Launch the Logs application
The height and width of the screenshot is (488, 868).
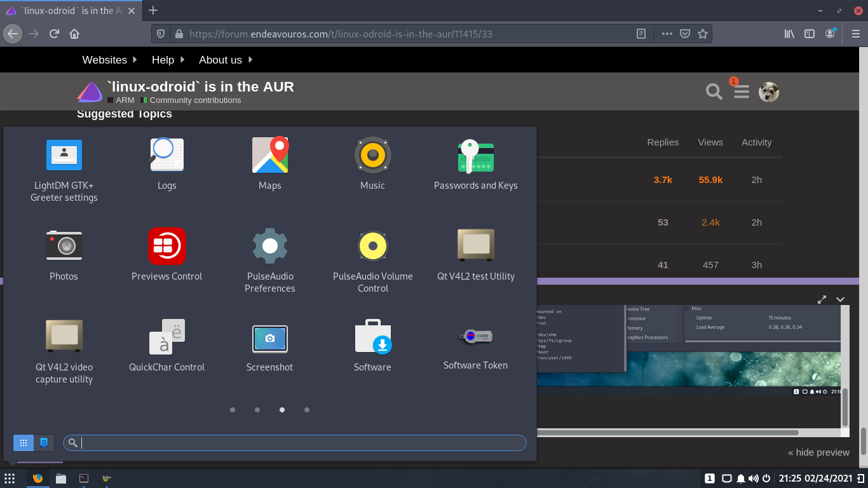pyautogui.click(x=167, y=164)
